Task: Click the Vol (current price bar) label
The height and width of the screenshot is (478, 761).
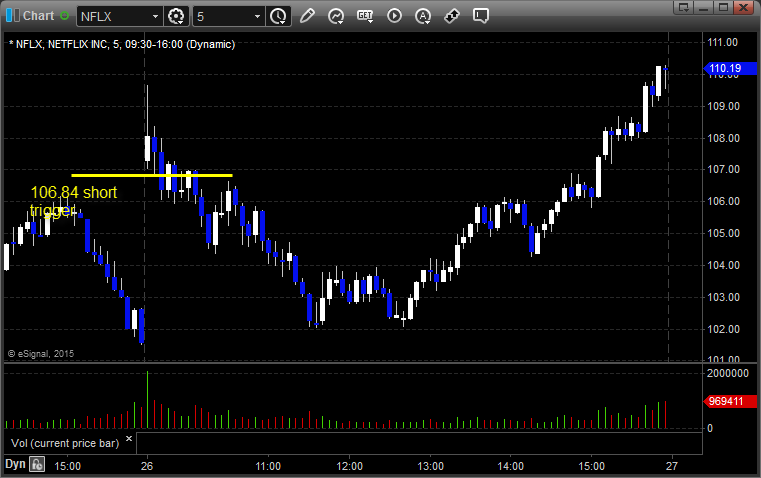Action: coord(65,443)
